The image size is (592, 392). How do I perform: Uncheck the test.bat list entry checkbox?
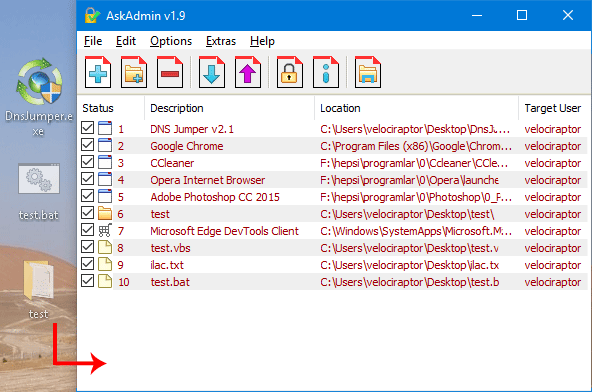(x=88, y=281)
